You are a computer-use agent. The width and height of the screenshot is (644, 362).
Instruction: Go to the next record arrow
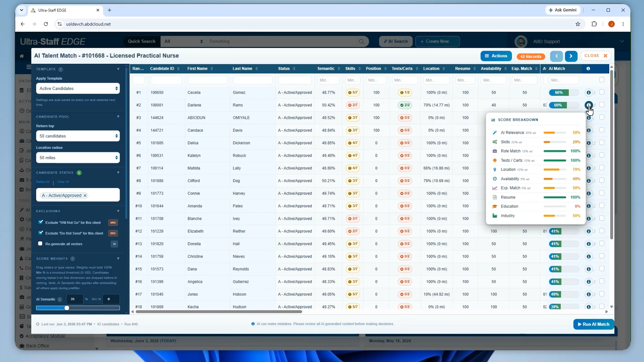(571, 56)
